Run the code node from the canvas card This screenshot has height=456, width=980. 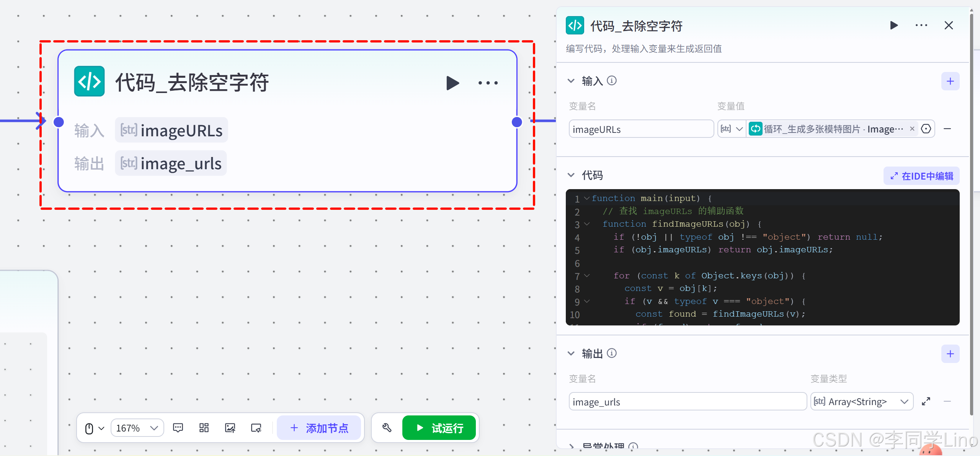(x=452, y=83)
